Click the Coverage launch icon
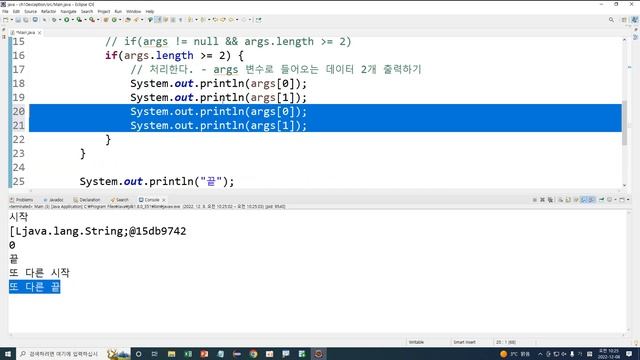 [x=79, y=20]
